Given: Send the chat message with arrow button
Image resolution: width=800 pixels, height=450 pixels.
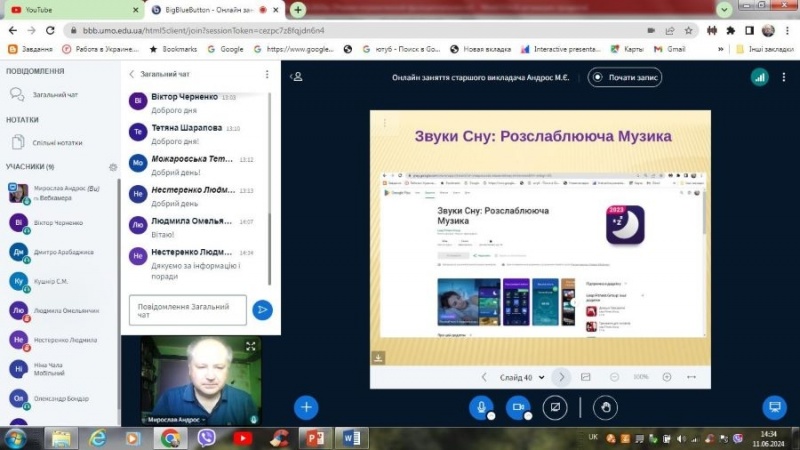Looking at the screenshot, I should pyautogui.click(x=262, y=310).
